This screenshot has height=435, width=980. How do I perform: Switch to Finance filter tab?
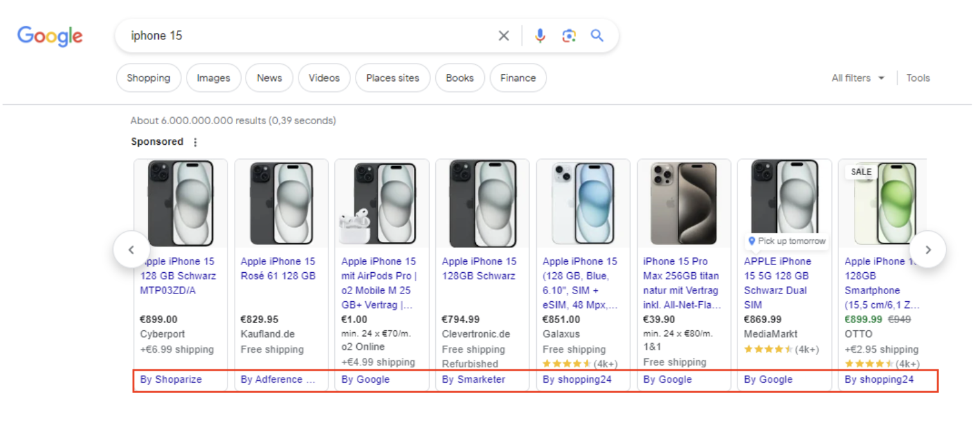point(518,78)
